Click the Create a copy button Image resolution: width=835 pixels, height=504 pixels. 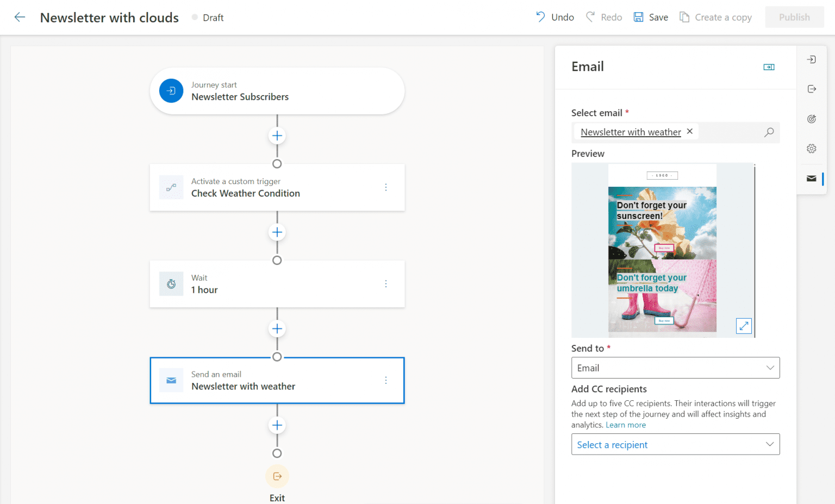tap(715, 17)
